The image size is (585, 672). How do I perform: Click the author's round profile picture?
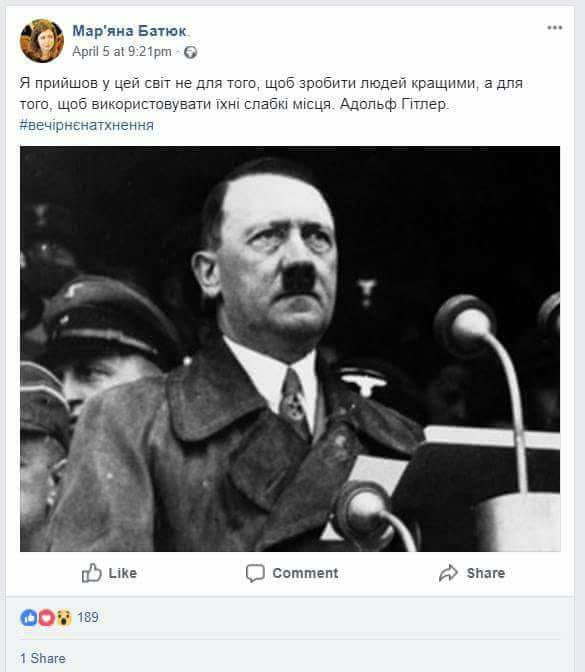[42, 41]
